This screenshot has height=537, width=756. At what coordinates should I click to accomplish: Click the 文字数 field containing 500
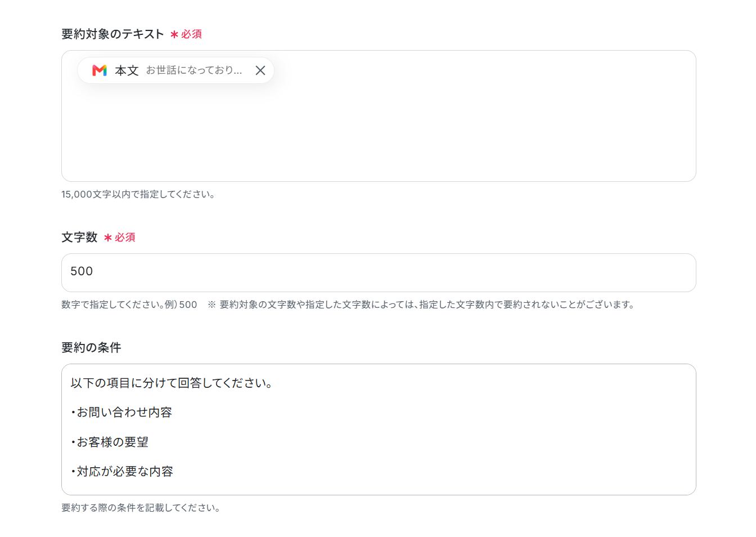click(379, 272)
